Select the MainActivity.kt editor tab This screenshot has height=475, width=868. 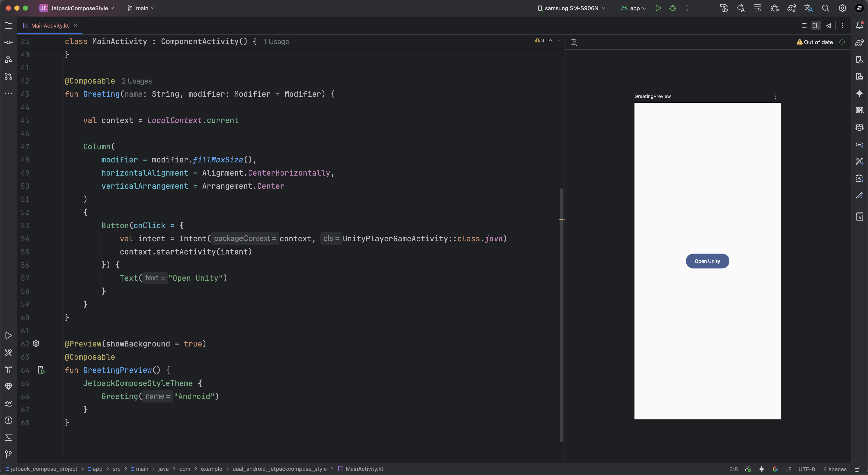tap(50, 26)
